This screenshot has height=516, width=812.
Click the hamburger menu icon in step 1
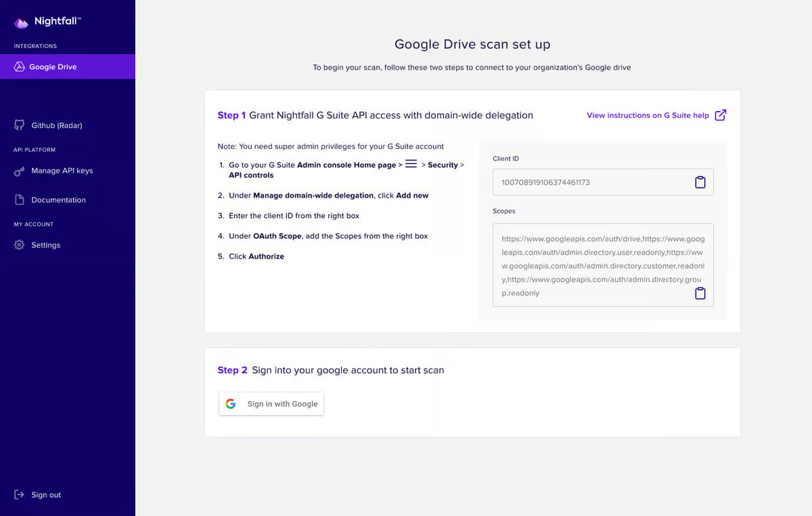[x=411, y=163]
